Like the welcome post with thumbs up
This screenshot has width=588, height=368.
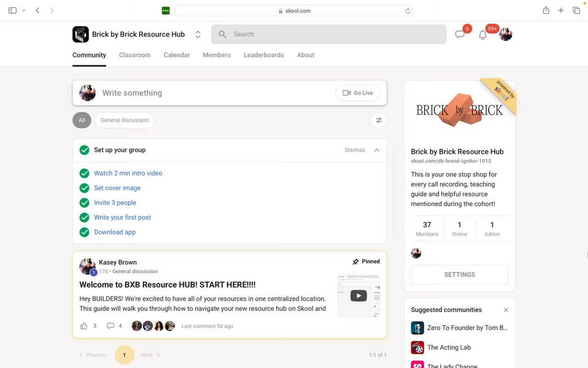84,326
